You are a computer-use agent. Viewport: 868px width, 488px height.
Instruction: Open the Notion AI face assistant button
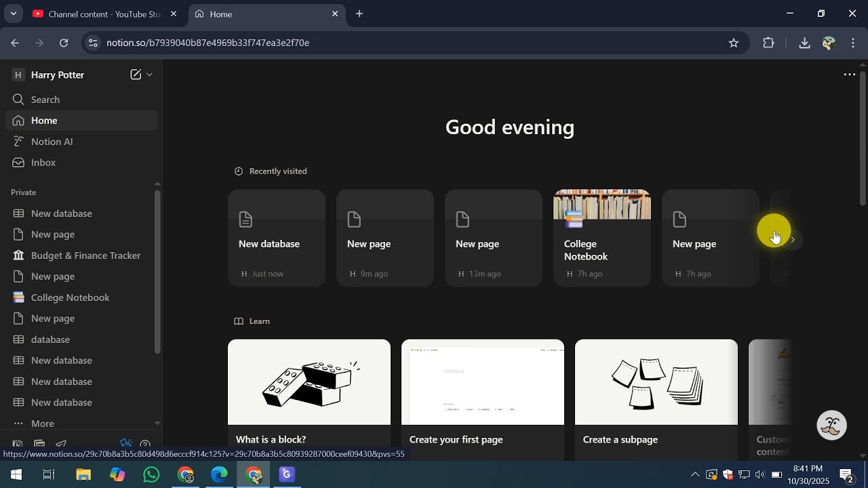[832, 426]
